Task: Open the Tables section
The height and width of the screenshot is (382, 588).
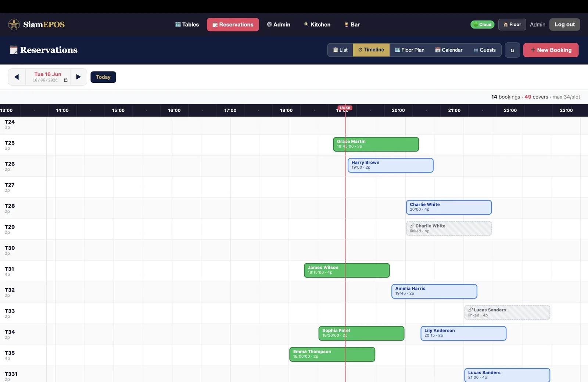Action: (187, 25)
